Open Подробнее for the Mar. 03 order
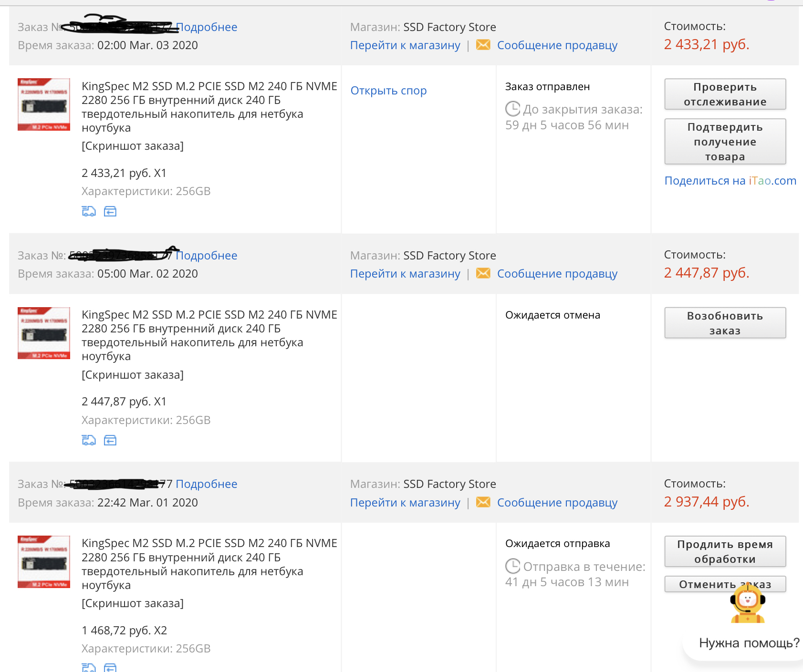 (207, 27)
